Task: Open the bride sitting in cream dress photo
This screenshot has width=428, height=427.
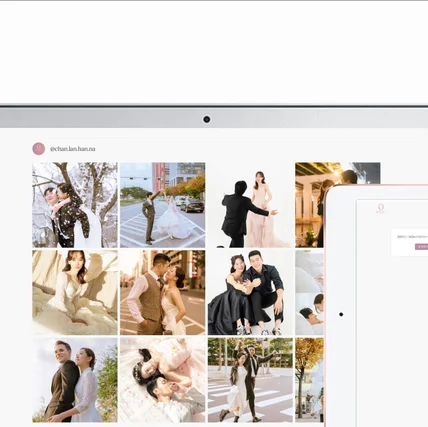Action: (75, 293)
